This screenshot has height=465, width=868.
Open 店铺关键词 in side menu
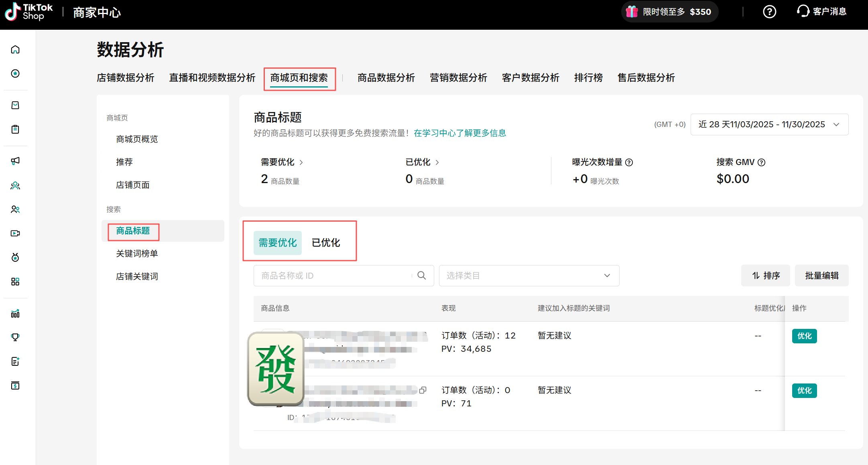coord(137,276)
